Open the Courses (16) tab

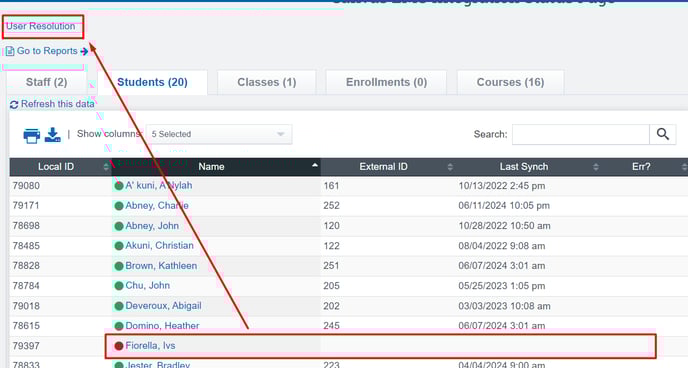click(510, 82)
